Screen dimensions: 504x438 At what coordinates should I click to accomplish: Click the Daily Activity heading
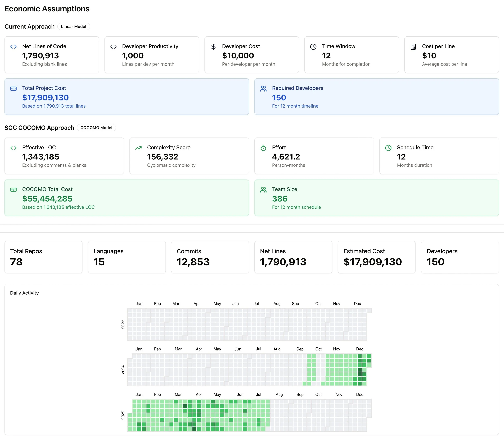coord(24,293)
